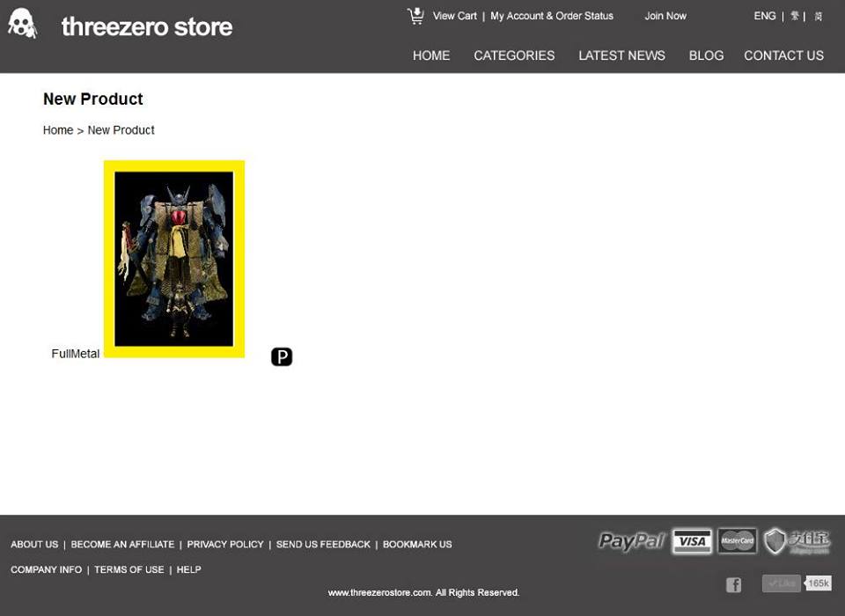Click My Account & Order Status link
The width and height of the screenshot is (845, 616).
tap(552, 16)
